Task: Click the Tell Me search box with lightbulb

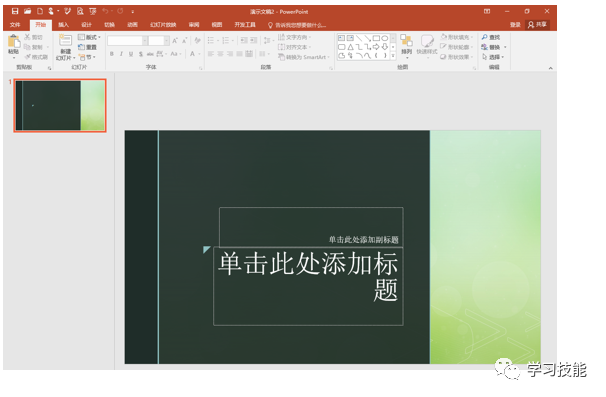Action: (297, 25)
